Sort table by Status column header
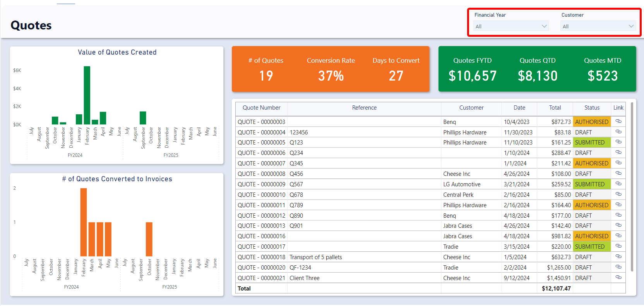 click(x=592, y=108)
